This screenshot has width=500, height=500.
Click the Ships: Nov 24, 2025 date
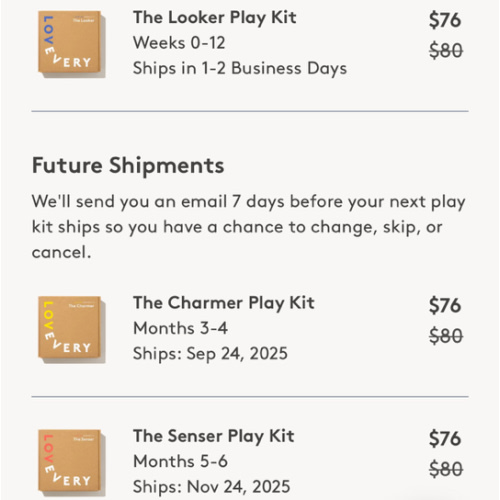click(x=211, y=487)
